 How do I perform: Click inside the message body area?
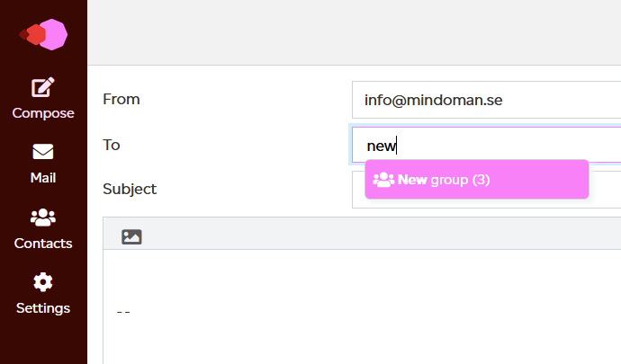coord(362,306)
